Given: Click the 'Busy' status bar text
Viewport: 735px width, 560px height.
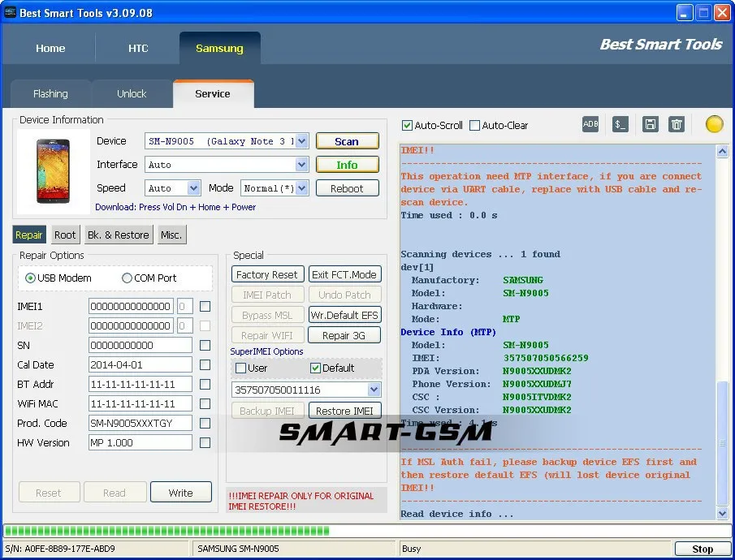Looking at the screenshot, I should (x=412, y=549).
